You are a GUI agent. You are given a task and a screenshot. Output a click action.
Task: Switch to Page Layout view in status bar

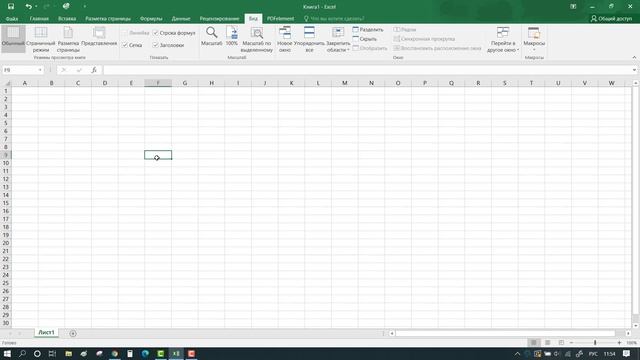pos(547,342)
